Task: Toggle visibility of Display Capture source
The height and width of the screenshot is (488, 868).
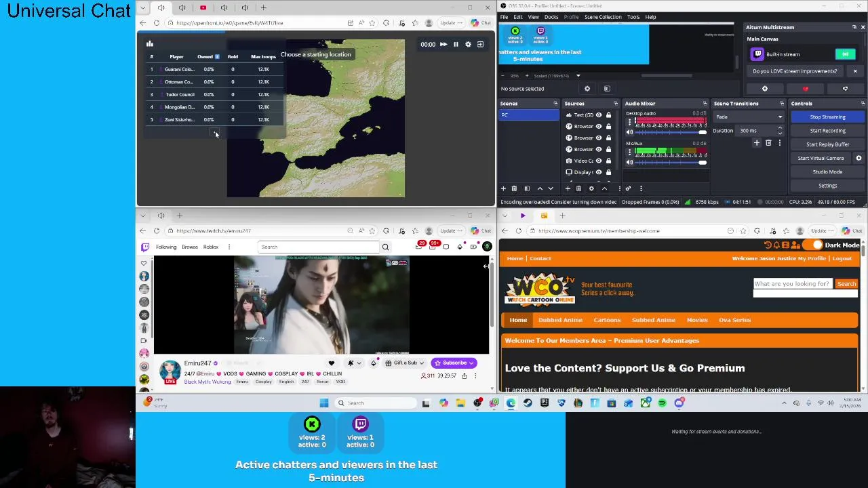Action: (599, 172)
